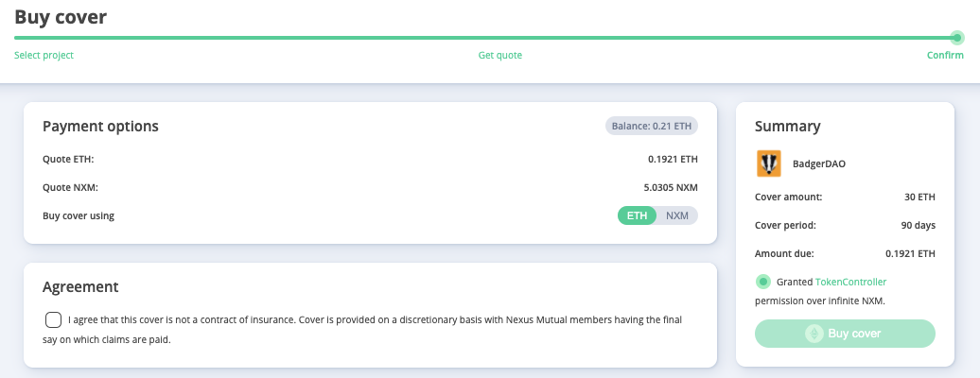The width and height of the screenshot is (980, 378).
Task: Switch payment currency toggle to NXM
Action: pyautogui.click(x=677, y=215)
